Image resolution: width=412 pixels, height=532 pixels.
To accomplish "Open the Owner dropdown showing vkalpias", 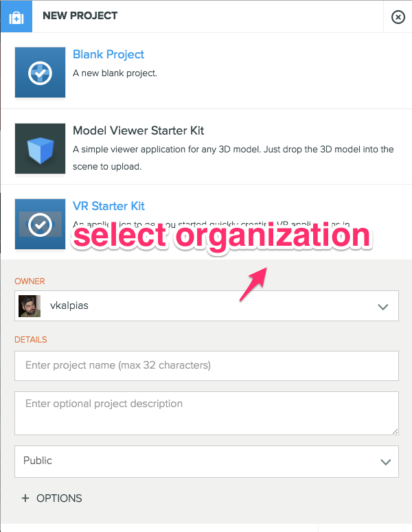I will [206, 306].
